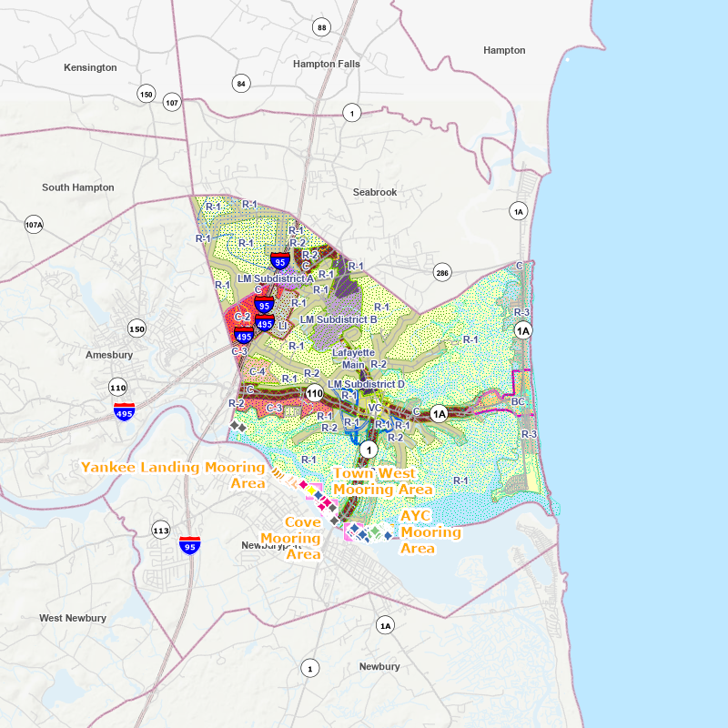Click the C-4 zoning district label
The width and height of the screenshot is (728, 728).
coord(258,371)
